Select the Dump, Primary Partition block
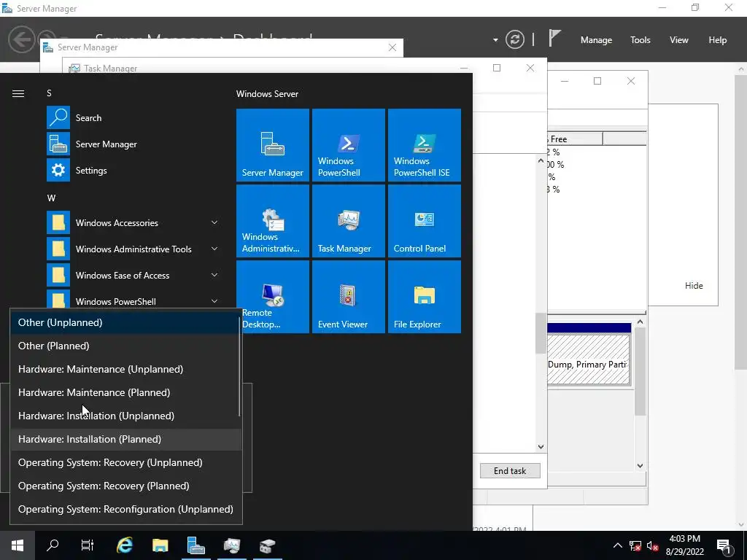This screenshot has width=747, height=560. pos(589,359)
